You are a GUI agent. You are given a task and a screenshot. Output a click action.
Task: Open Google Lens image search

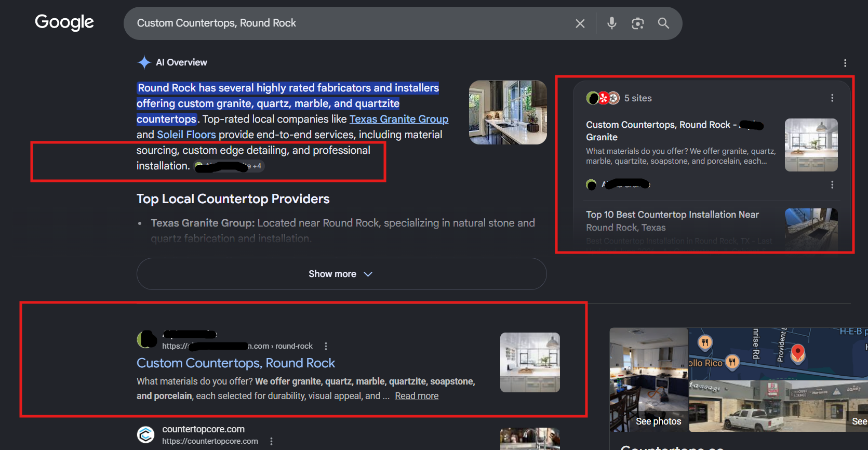tap(637, 23)
